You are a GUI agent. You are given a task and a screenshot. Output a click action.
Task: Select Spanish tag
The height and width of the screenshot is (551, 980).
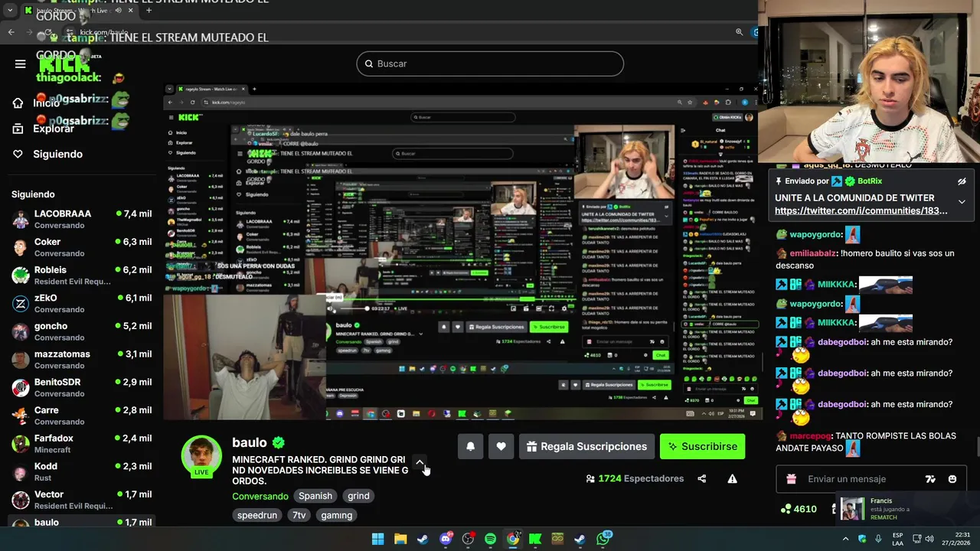(315, 496)
